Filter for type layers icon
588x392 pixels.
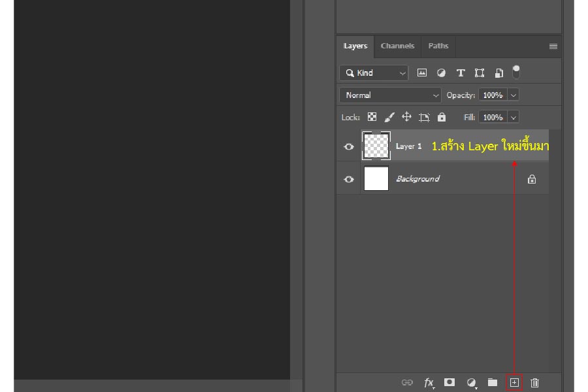[x=461, y=73]
